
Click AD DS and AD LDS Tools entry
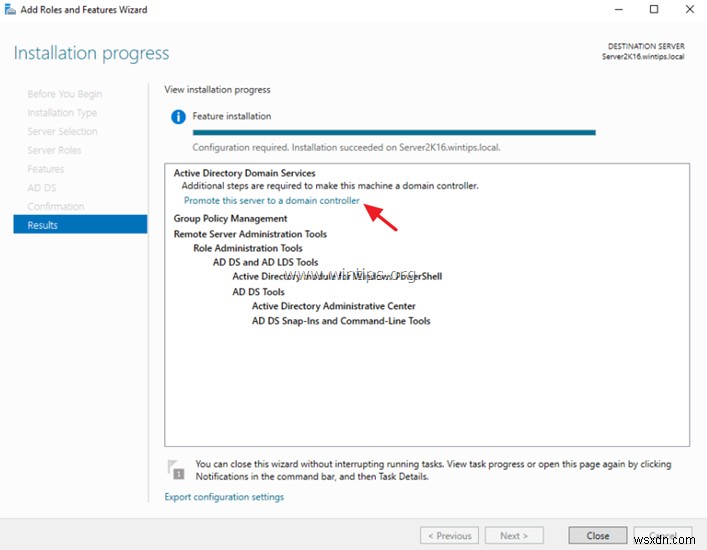pos(266,262)
